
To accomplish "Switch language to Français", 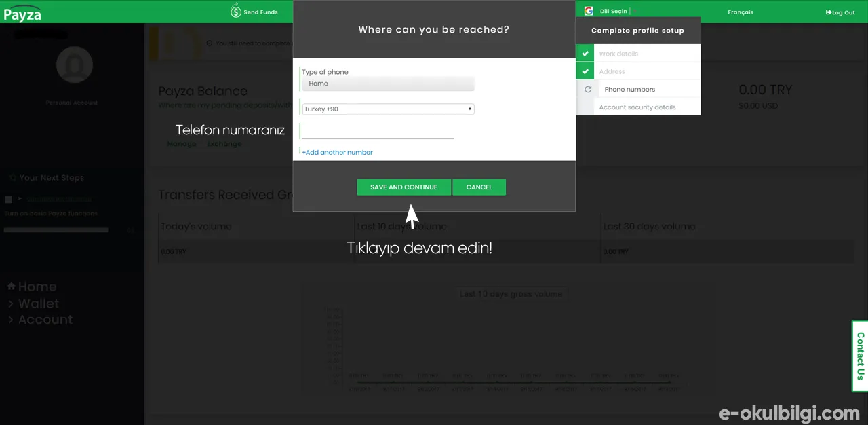I will [x=741, y=12].
